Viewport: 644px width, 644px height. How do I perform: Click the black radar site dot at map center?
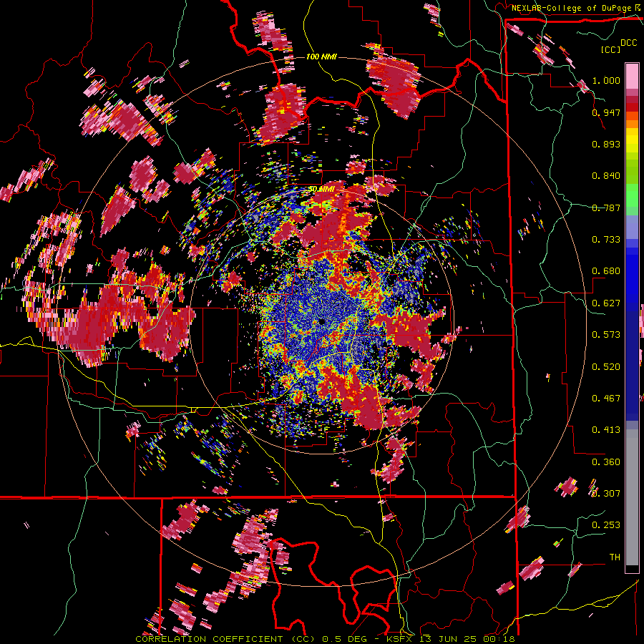321,321
